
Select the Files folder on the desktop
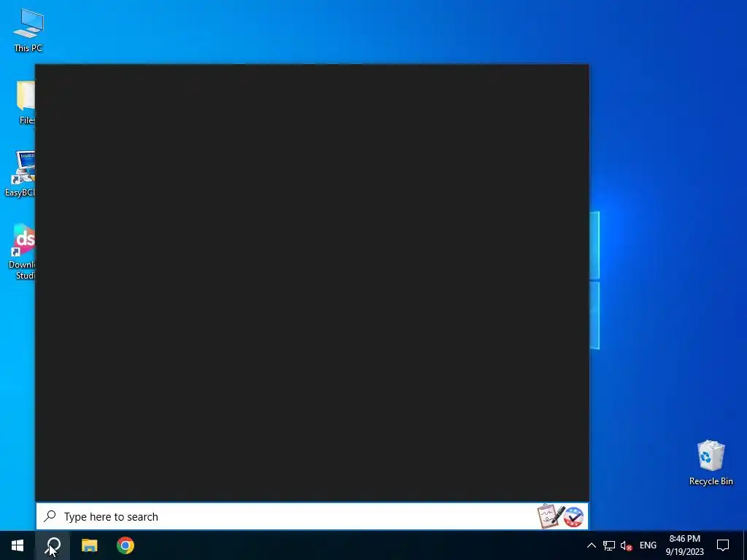click(x=26, y=102)
